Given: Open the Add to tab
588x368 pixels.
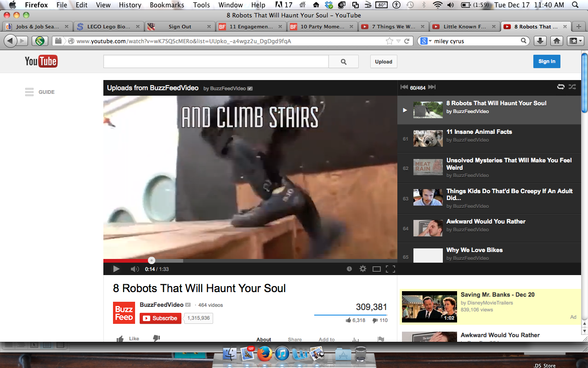Looking at the screenshot, I should click(327, 339).
